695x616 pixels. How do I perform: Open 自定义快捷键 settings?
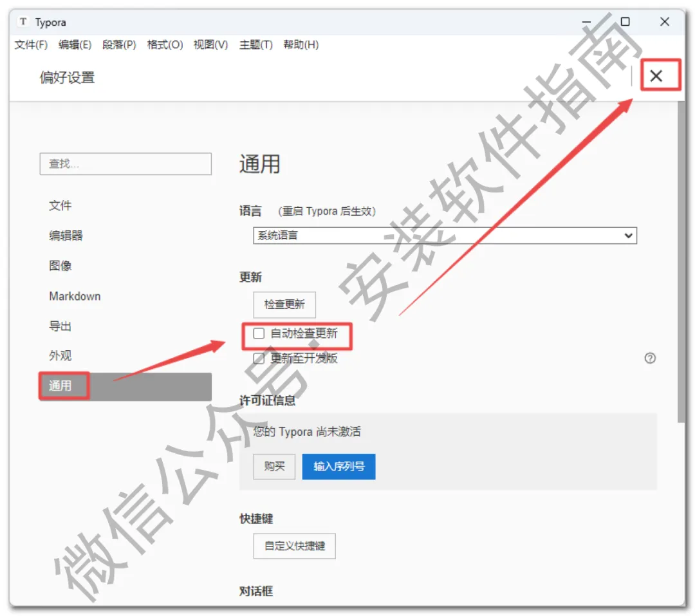[294, 546]
